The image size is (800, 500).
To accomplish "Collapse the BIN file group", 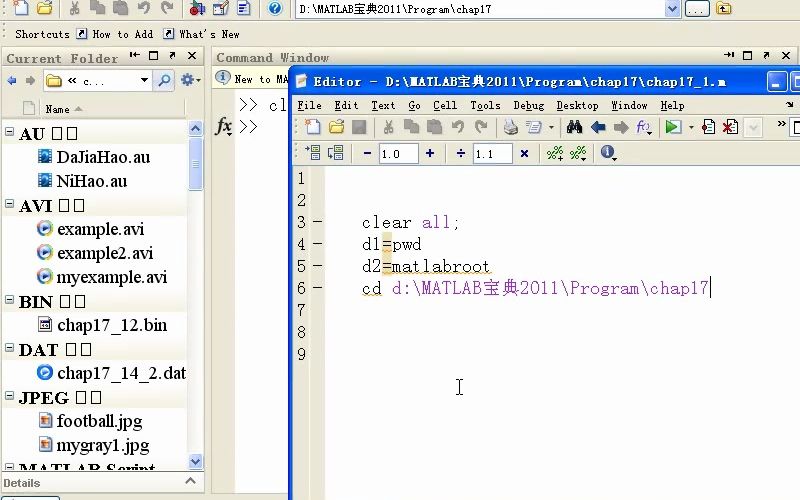I will coord(9,299).
